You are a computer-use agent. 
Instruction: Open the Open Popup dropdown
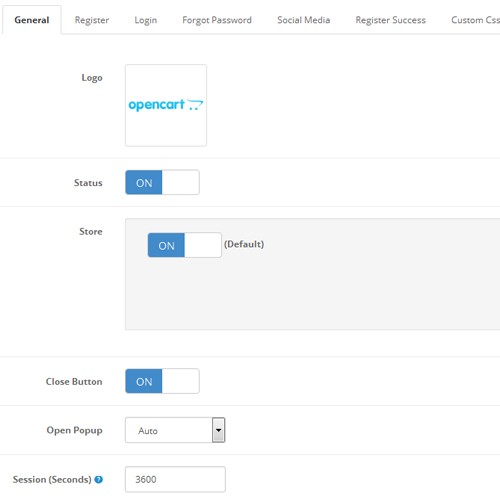click(x=175, y=430)
